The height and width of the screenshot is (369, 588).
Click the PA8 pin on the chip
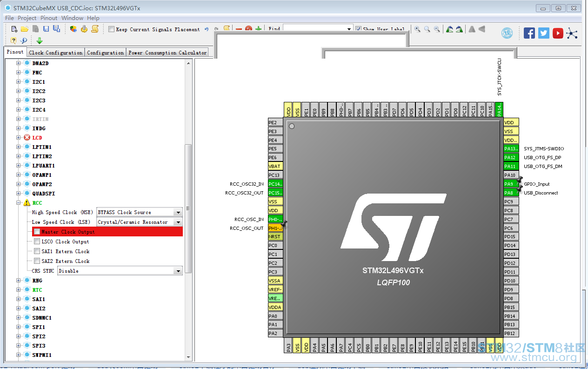click(511, 193)
